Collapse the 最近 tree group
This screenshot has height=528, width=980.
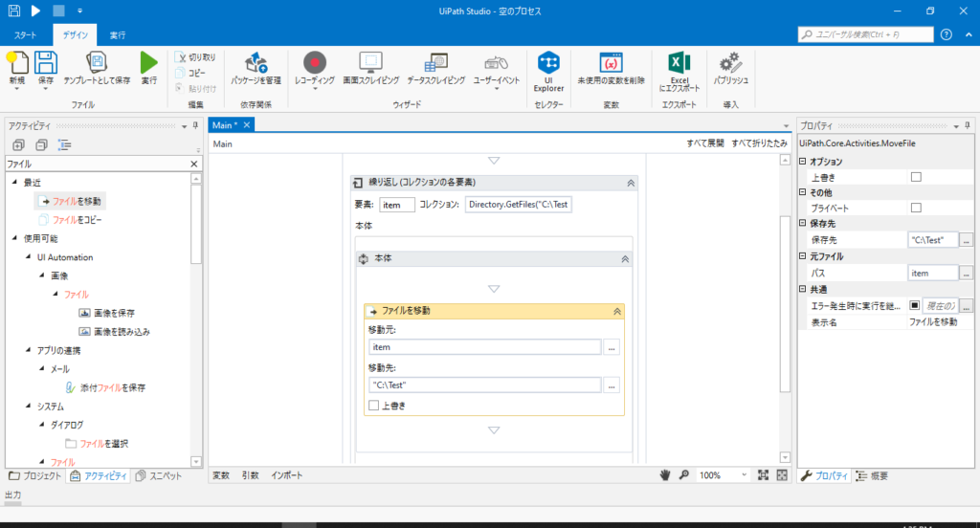coord(15,182)
